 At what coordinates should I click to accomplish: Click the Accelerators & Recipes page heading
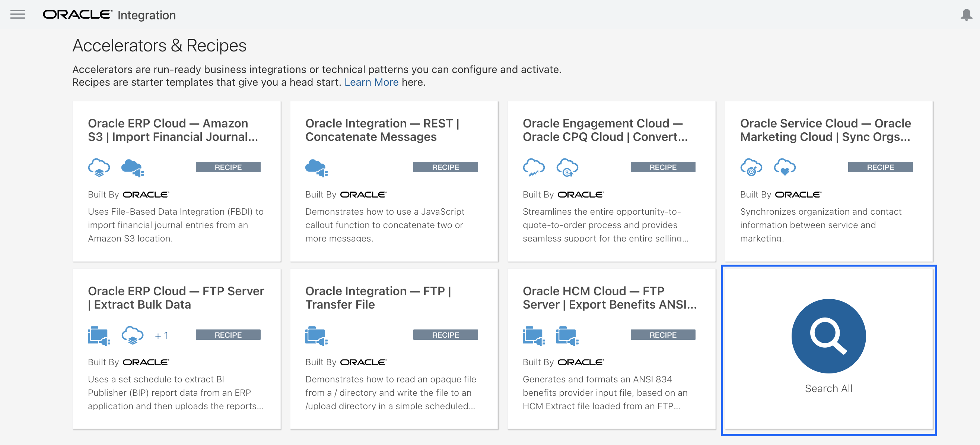pos(159,46)
